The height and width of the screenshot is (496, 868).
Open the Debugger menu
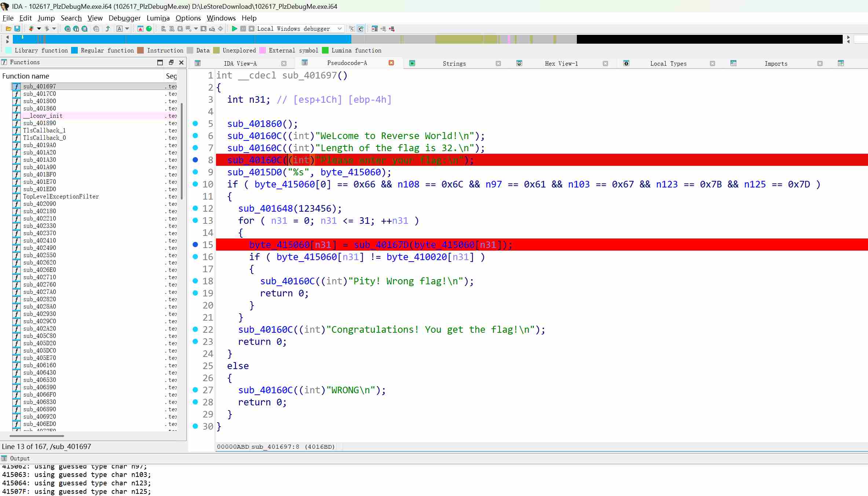pyautogui.click(x=124, y=18)
